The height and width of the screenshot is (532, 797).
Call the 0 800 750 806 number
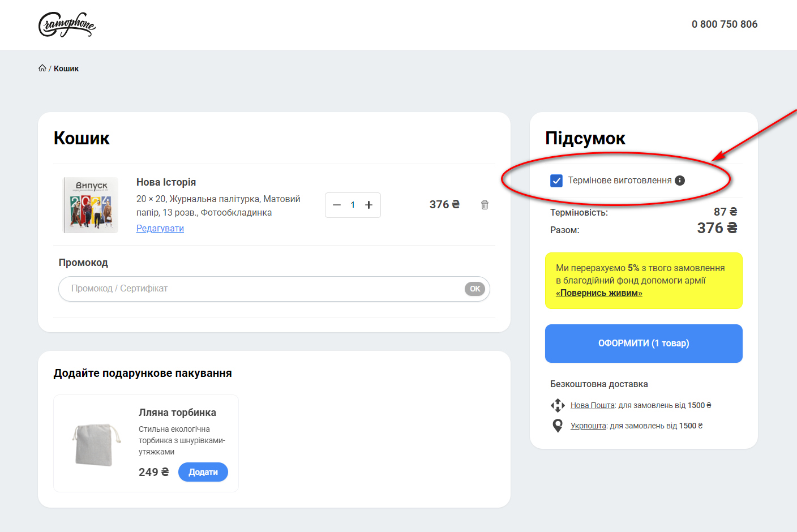coord(724,24)
